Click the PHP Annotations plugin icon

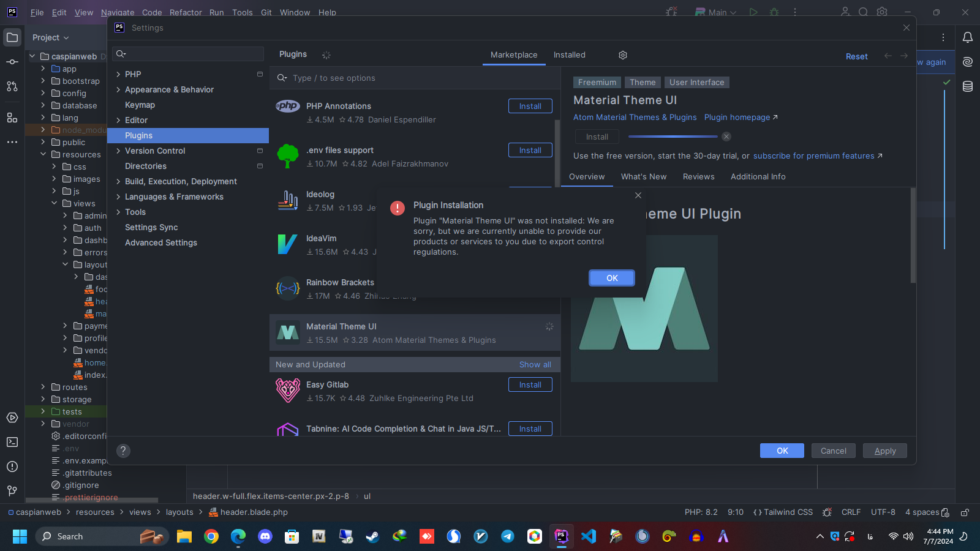(287, 106)
